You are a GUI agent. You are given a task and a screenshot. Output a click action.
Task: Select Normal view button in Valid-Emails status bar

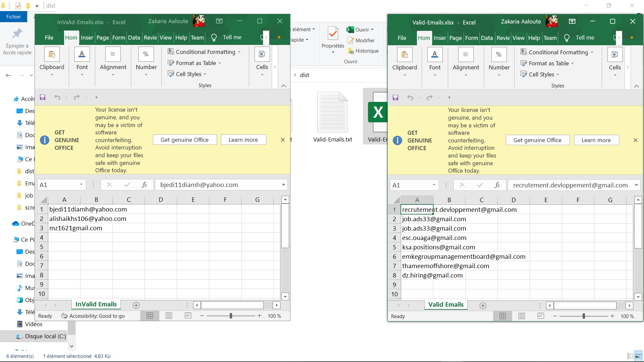[x=502, y=316]
